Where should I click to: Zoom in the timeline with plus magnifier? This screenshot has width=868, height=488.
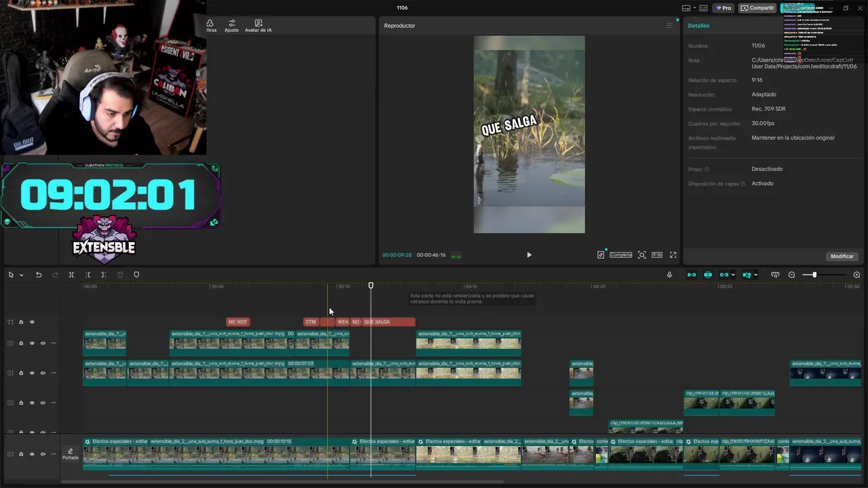856,274
